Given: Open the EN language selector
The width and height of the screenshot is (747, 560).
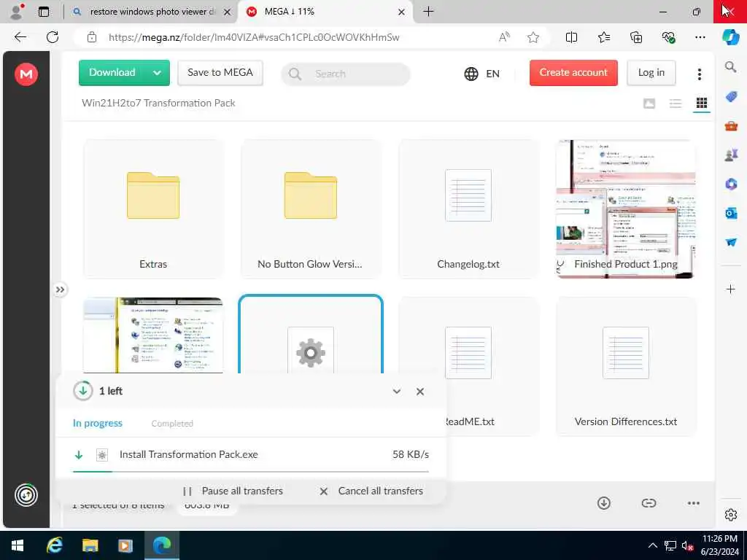Looking at the screenshot, I should tap(482, 74).
